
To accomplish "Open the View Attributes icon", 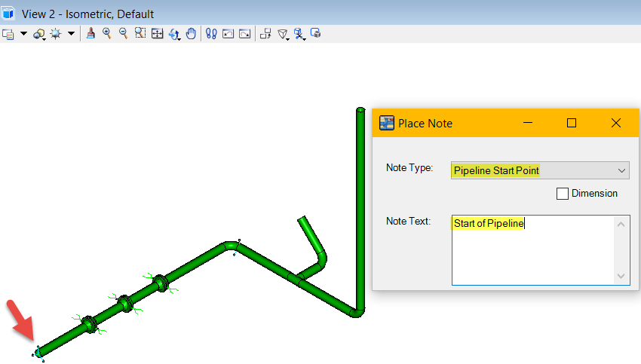I will coord(8,34).
